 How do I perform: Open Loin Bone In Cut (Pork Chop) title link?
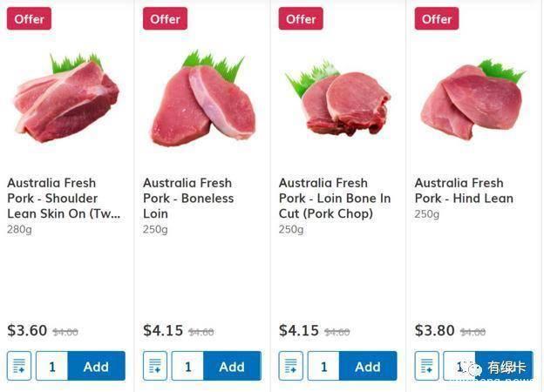(x=335, y=199)
